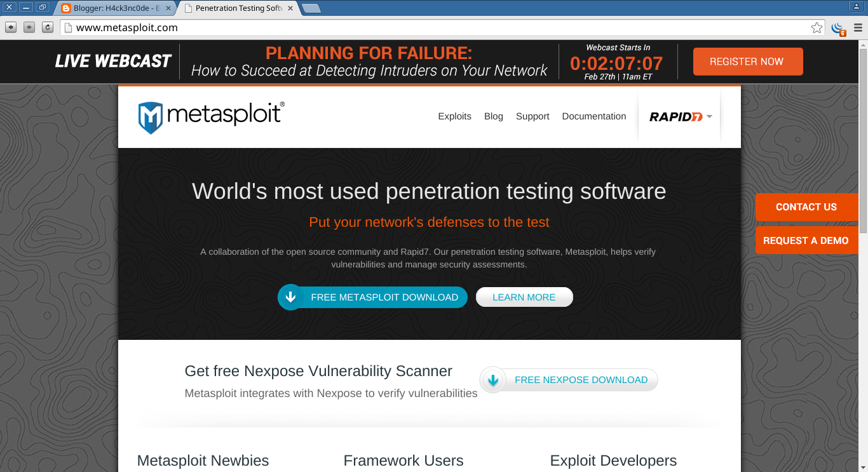Click the download arrow on Free Metasploit Download
The width and height of the screenshot is (868, 472).
click(x=291, y=297)
